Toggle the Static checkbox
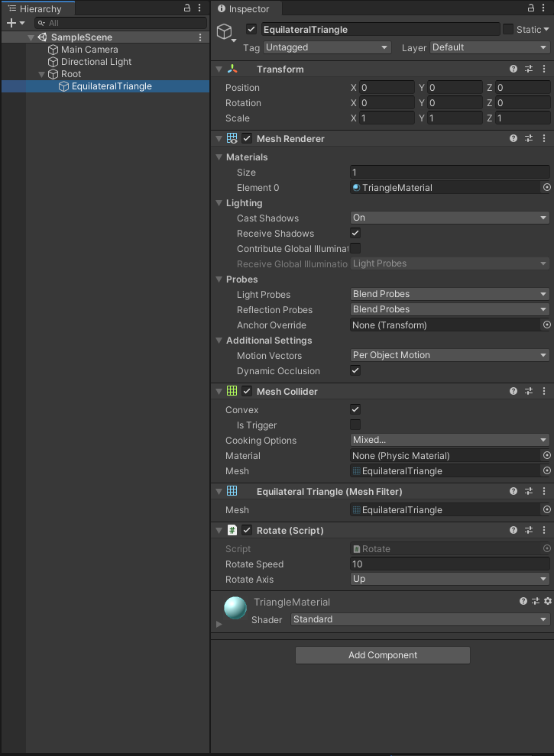The width and height of the screenshot is (554, 756). (508, 30)
